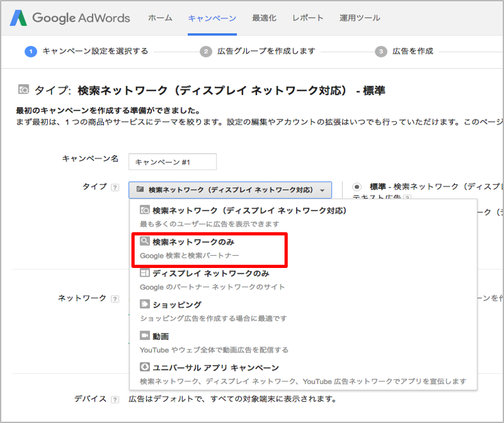Open the 最適化 tab
Image resolution: width=504 pixels, height=423 pixels.
(264, 18)
